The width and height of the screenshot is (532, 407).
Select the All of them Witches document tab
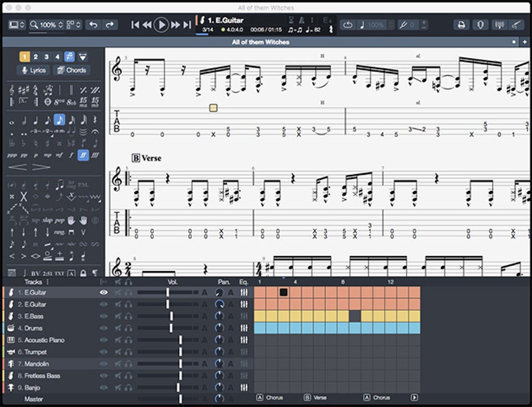point(260,42)
